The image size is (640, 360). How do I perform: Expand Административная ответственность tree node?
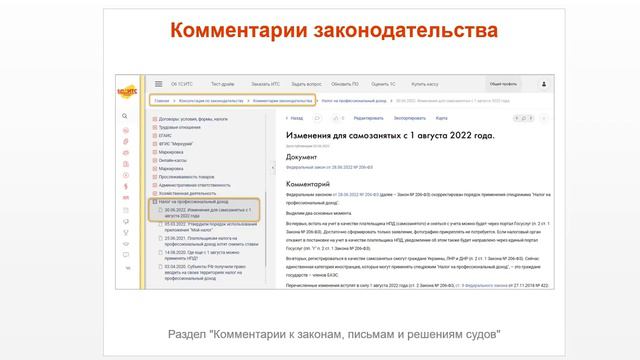click(155, 185)
